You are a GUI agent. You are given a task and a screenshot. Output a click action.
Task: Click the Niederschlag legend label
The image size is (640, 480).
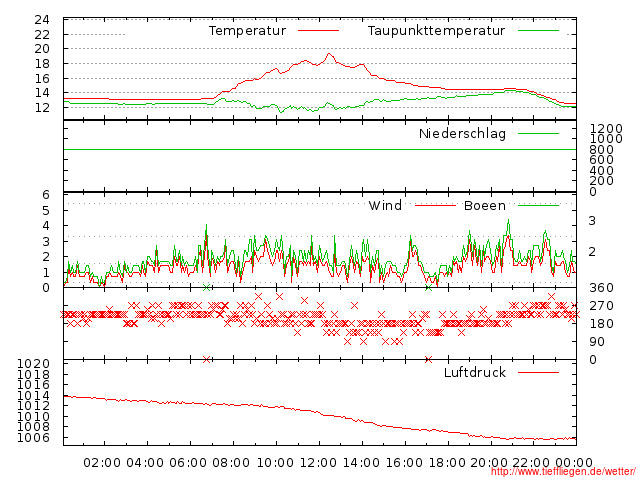(x=462, y=133)
